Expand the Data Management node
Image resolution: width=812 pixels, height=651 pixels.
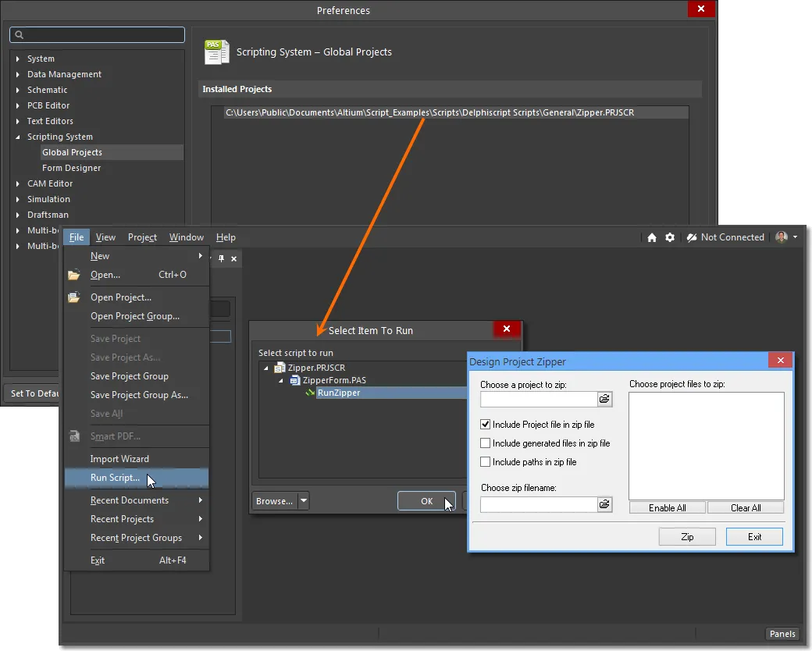pyautogui.click(x=18, y=75)
